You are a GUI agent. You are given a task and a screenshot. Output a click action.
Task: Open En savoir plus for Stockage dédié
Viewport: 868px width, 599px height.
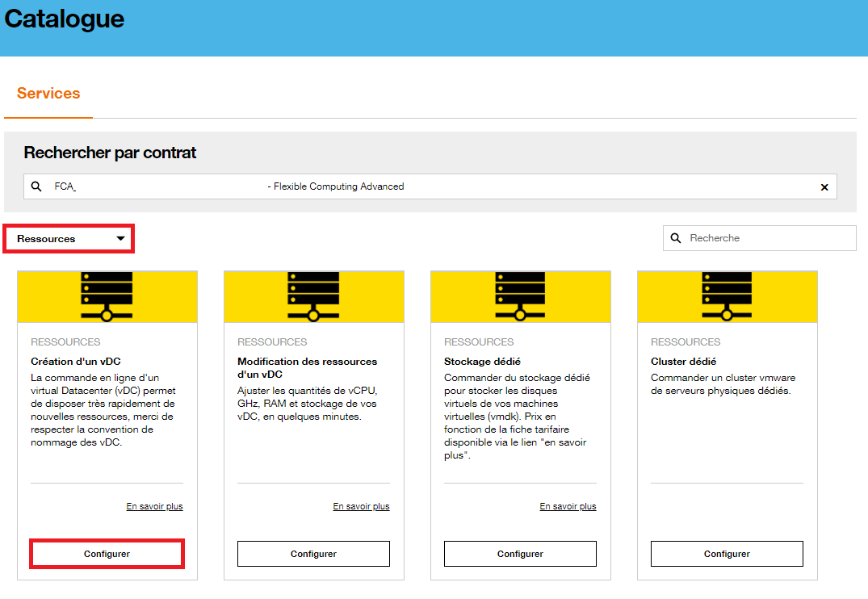pos(568,506)
